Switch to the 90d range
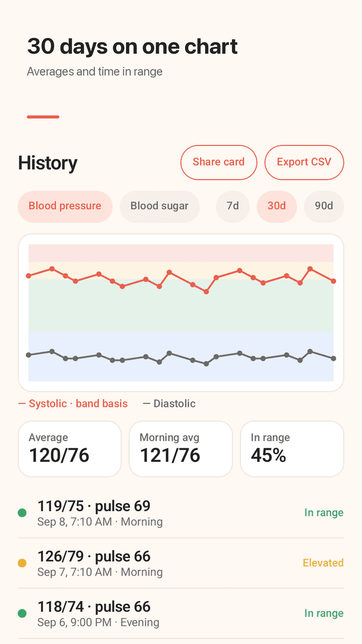The width and height of the screenshot is (362, 644). tap(324, 206)
